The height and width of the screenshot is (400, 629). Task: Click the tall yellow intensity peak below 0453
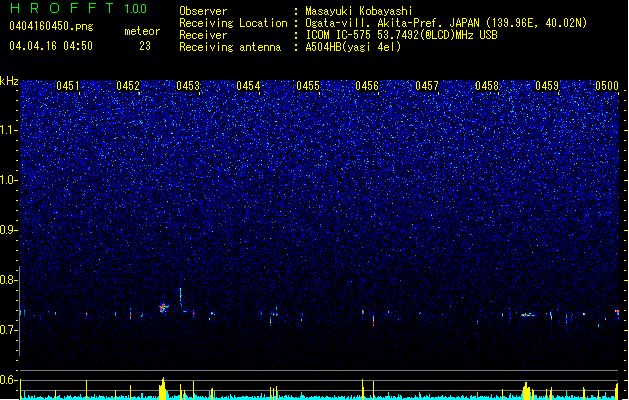pyautogui.click(x=162, y=388)
